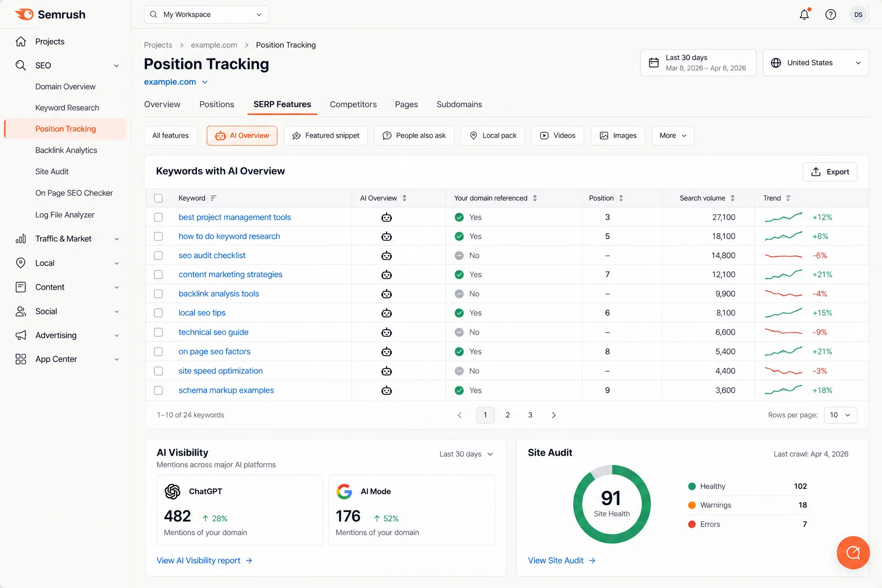Open the View Site Audit link
This screenshot has width=882, height=588.
(562, 561)
